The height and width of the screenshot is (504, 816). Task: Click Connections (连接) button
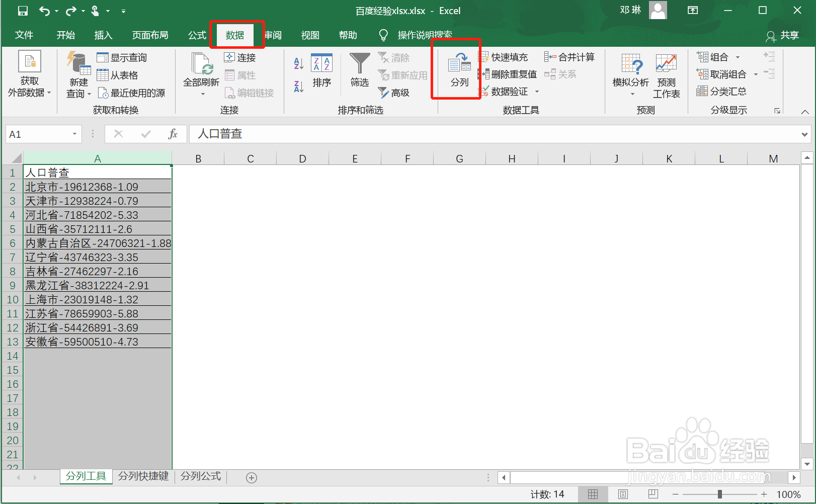(x=240, y=57)
